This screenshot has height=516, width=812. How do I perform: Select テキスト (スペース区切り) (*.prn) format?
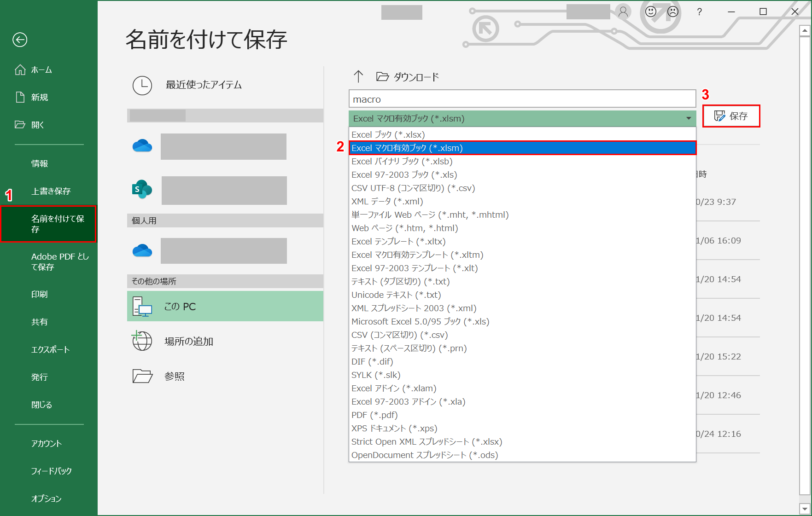tap(522, 348)
